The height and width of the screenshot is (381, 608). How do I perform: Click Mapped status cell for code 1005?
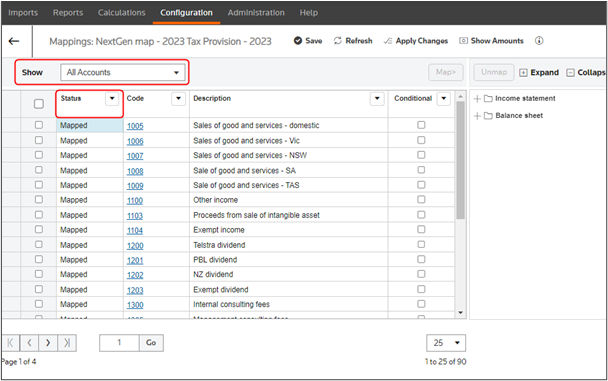[90, 125]
